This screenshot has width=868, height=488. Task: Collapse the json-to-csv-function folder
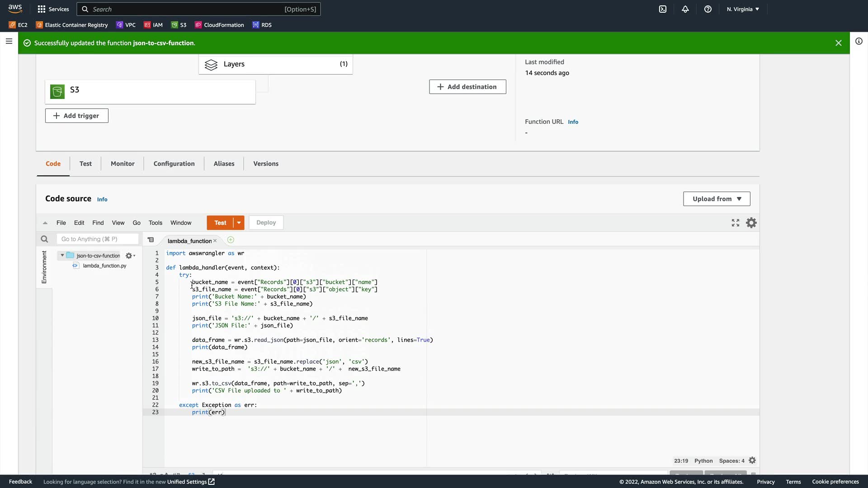point(62,256)
